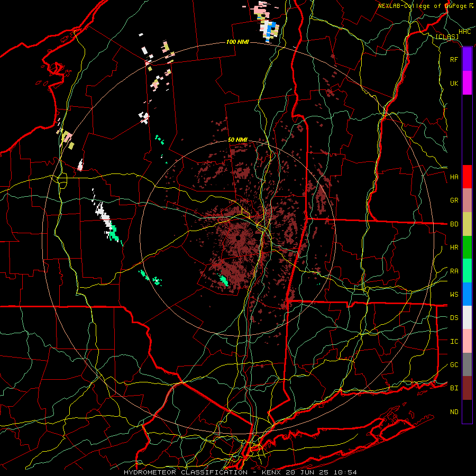Viewport: 476px width, 476px height.
Task: Click the RF purple legend swatch
Action: tap(467, 59)
